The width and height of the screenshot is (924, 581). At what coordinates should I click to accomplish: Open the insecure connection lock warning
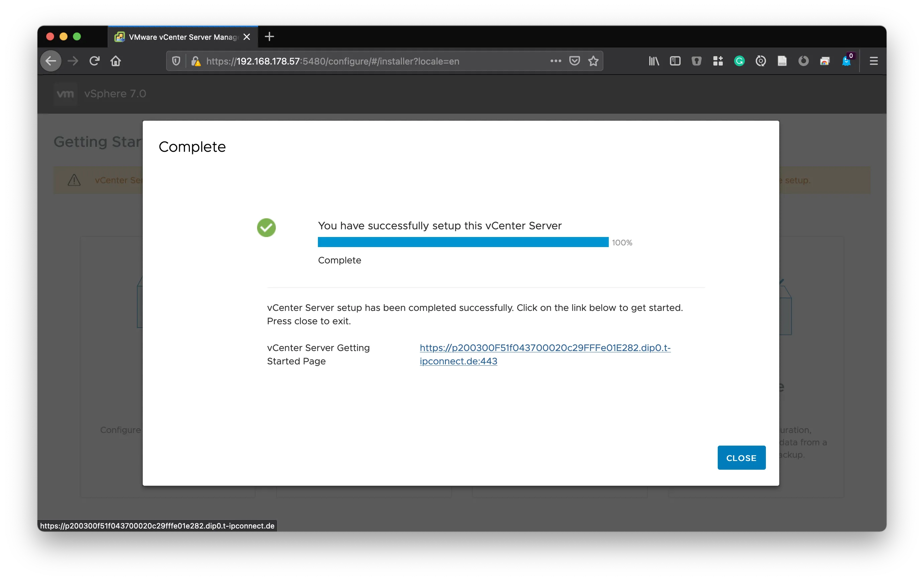(x=196, y=61)
